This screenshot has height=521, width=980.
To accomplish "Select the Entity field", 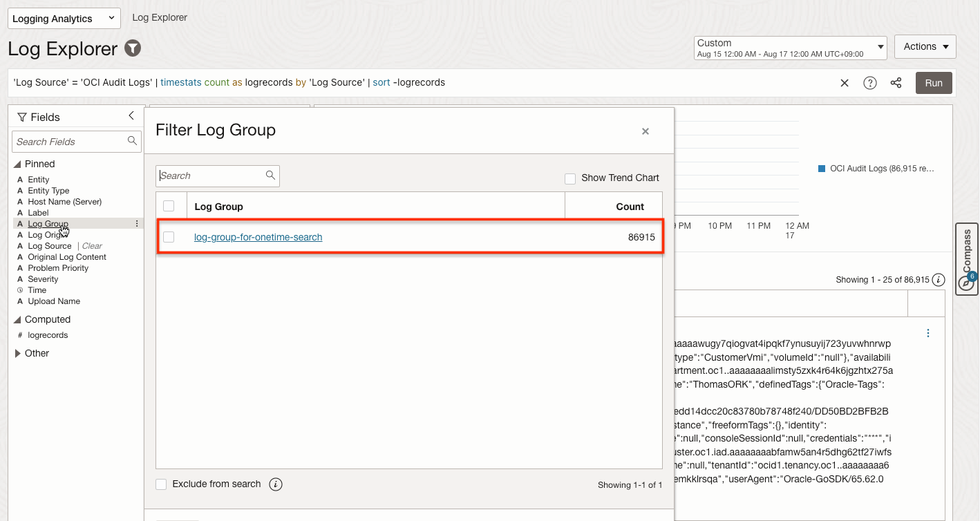I will pos(39,180).
